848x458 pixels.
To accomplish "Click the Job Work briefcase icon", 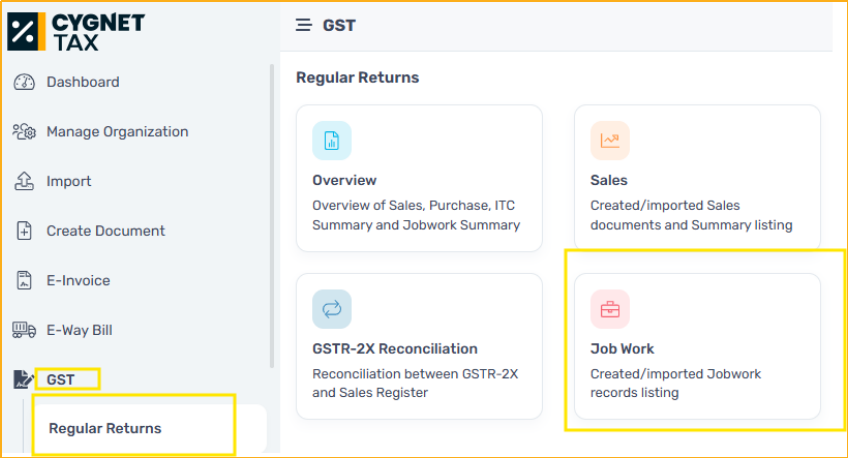I will 610,309.
